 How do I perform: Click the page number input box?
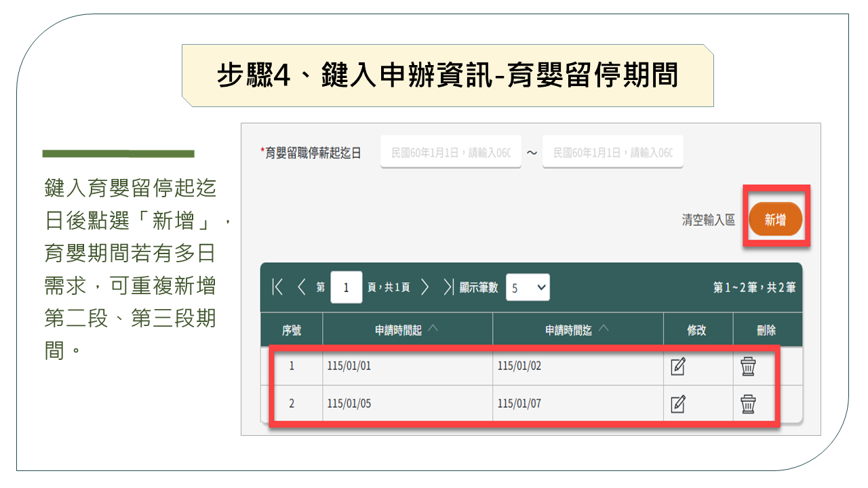347,287
